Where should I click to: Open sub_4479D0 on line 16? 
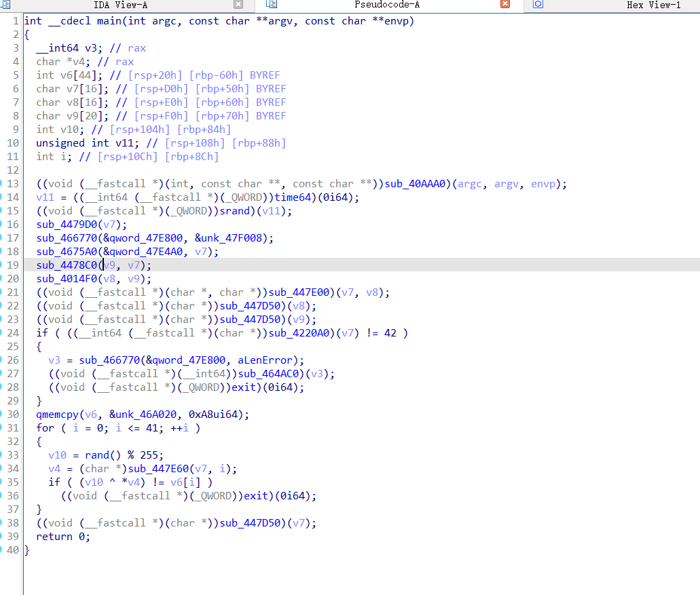[x=67, y=225]
